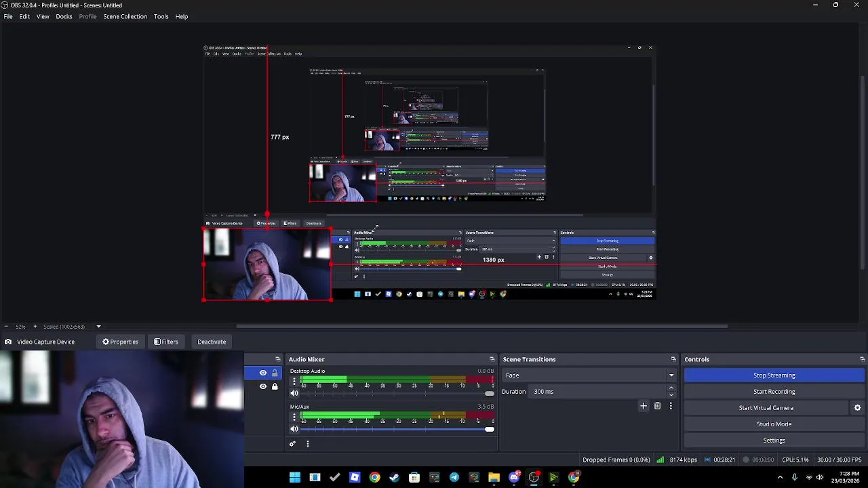This screenshot has height=488, width=868.
Task: Select the webcam source in the preview canvas
Action: (267, 264)
